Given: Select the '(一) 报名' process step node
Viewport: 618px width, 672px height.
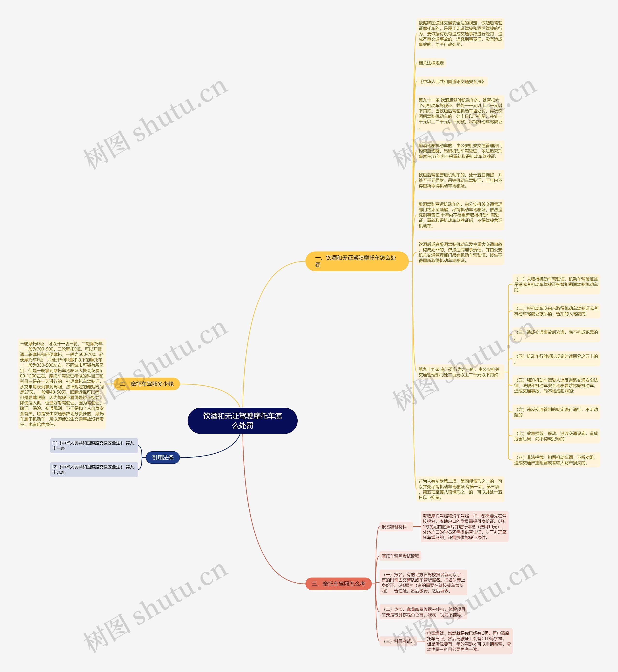Looking at the screenshot, I should [x=427, y=581].
